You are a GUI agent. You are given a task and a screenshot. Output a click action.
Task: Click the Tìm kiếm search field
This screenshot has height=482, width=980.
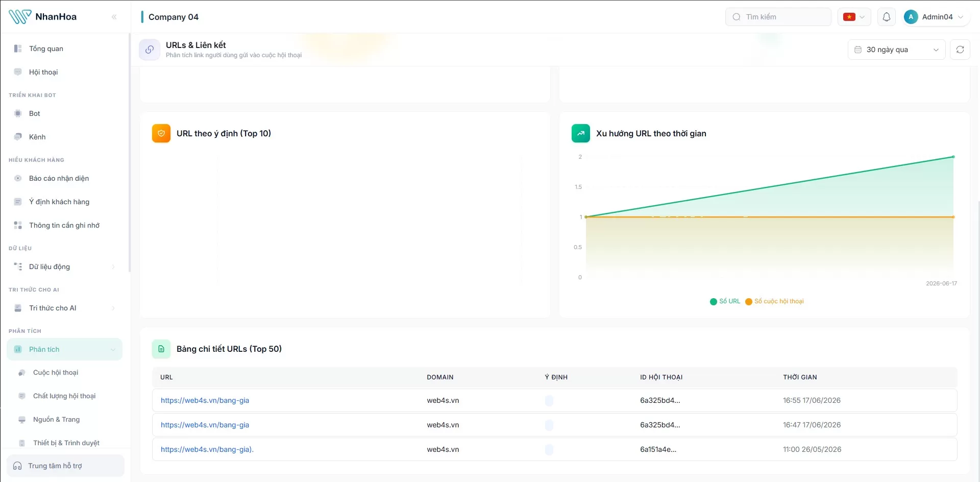click(778, 17)
